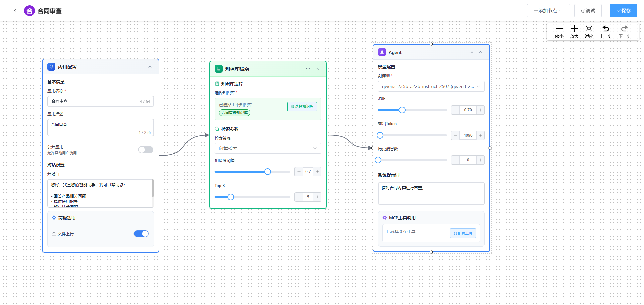Click the plus icon next to temperature value
Image resolution: width=644 pixels, height=305 pixels.
click(x=480, y=110)
